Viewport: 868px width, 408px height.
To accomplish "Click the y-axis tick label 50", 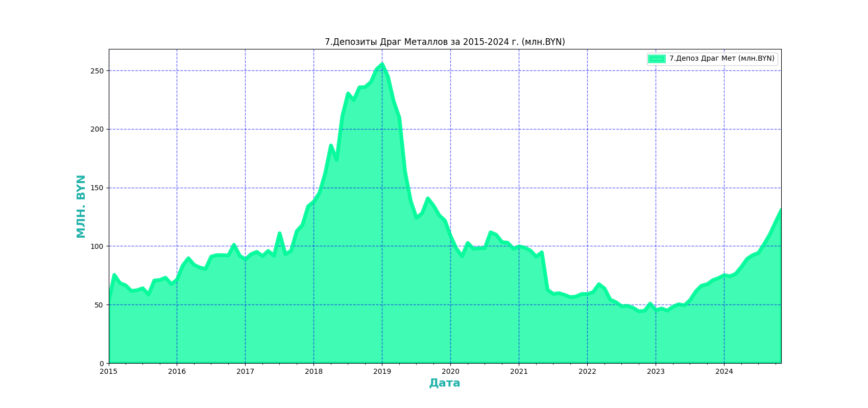I will 99,305.
